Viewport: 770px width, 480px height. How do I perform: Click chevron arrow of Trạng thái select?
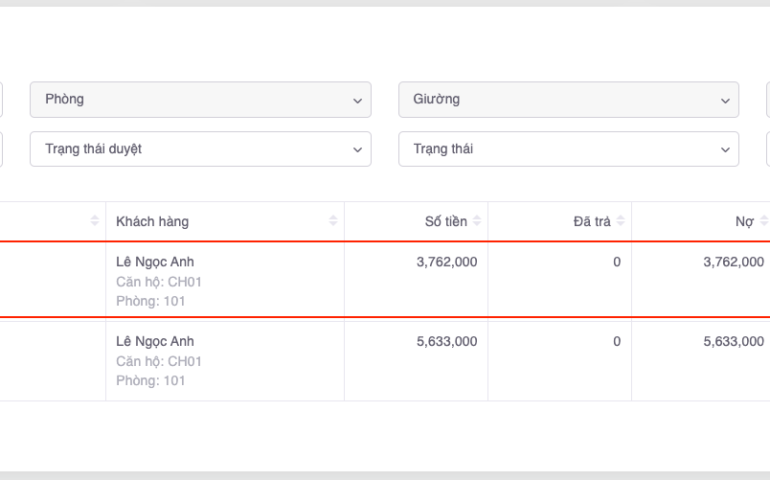coord(725,149)
